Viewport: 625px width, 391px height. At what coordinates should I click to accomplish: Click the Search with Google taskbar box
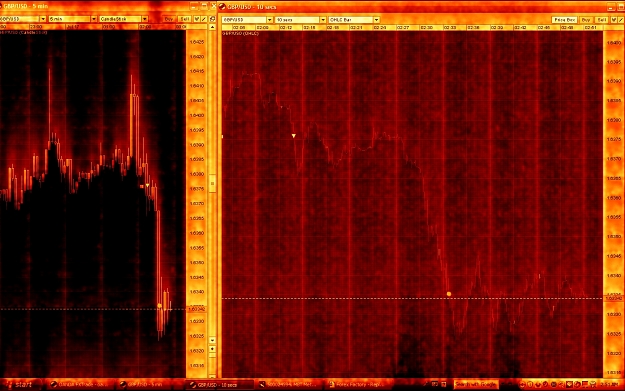click(476, 384)
